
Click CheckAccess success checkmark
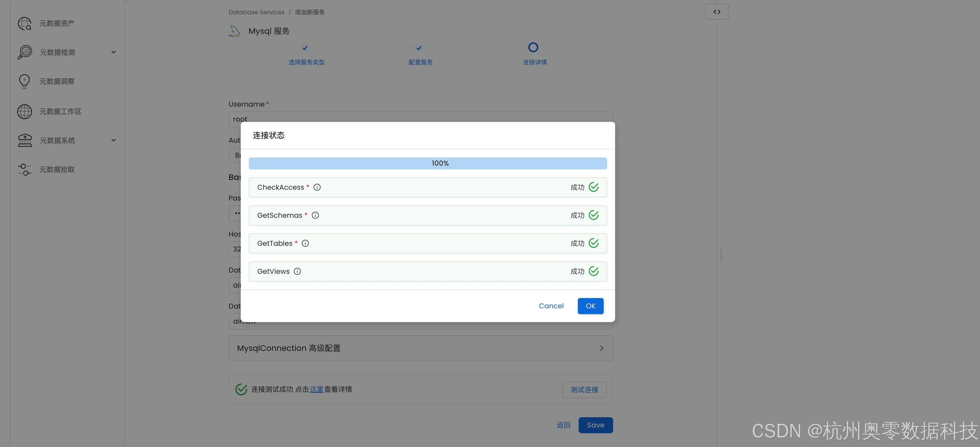593,187
